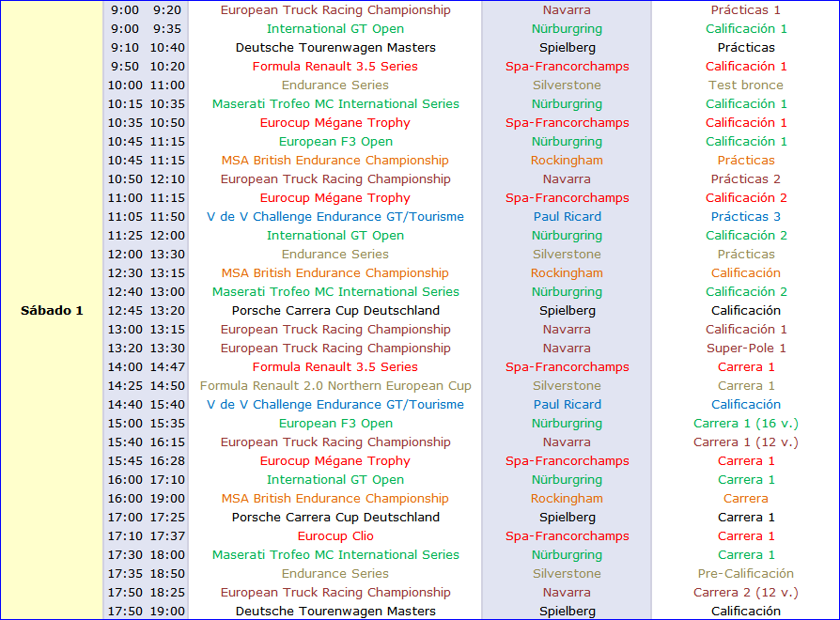Click 'V de V Challenge Endurance GT/Tourisme' at 11:05
The image size is (840, 620).
click(x=335, y=216)
